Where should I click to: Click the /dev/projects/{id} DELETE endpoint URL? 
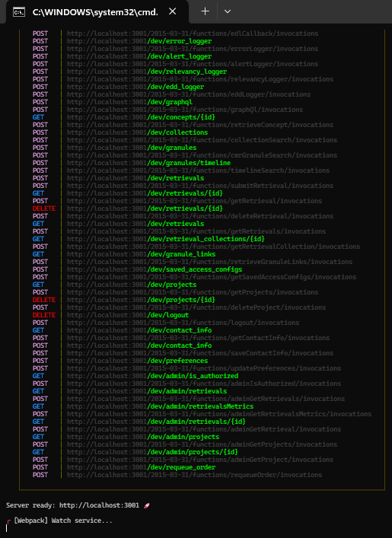pos(141,300)
